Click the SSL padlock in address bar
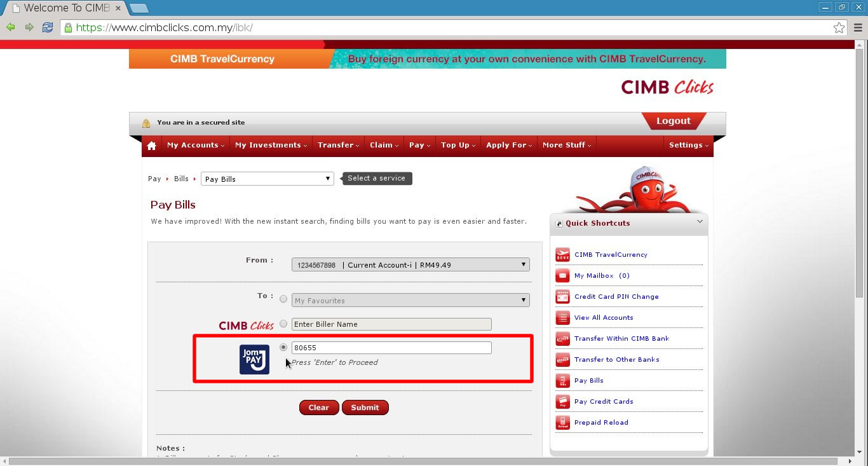This screenshot has height=466, width=868. point(68,27)
